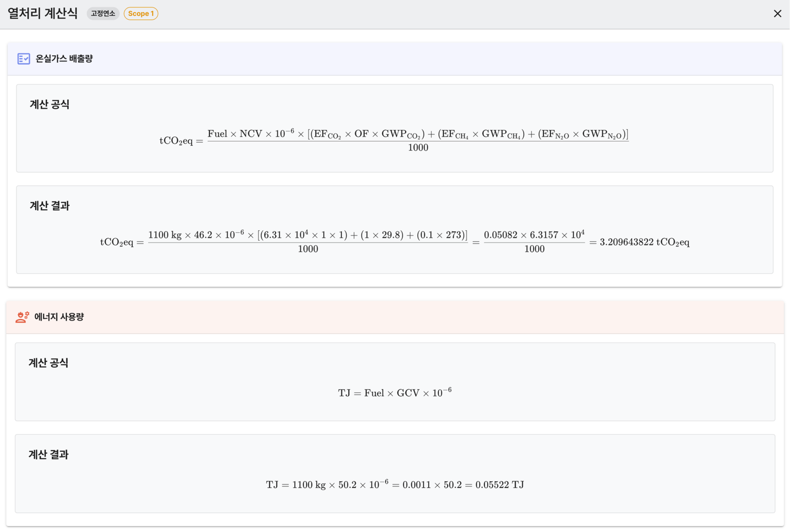
Task: Click the 에너지 사용량 person icon
Action: 22,317
